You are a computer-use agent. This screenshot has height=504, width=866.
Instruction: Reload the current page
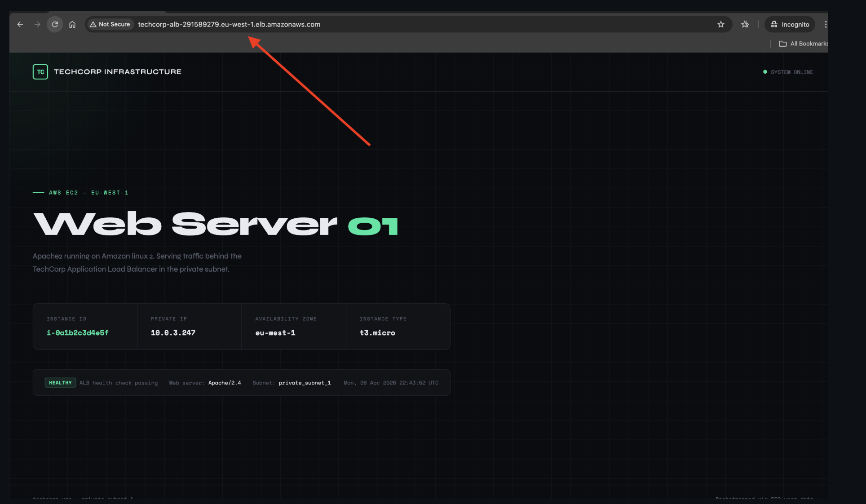tap(55, 24)
